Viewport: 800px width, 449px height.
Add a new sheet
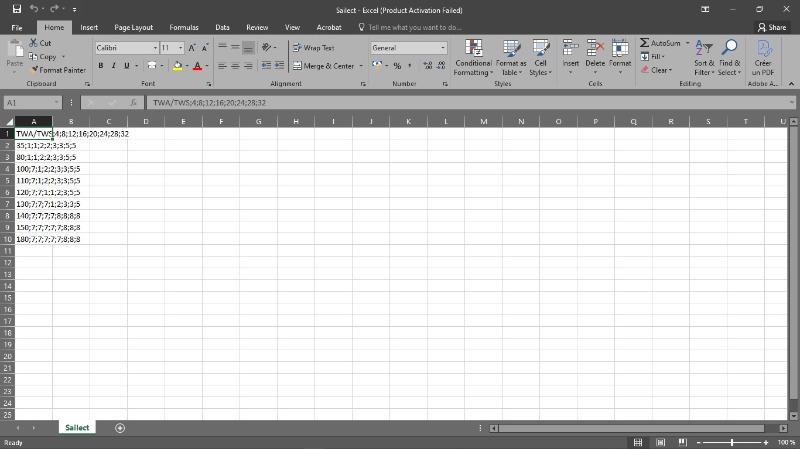[x=120, y=428]
